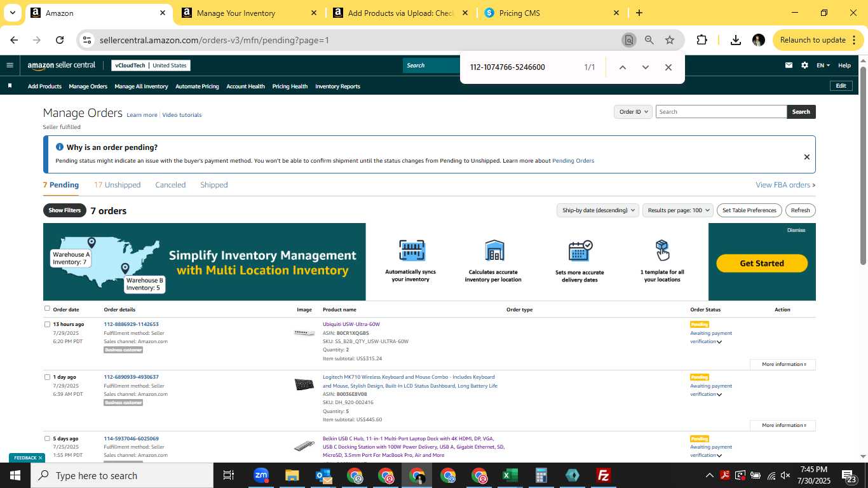Click the browser back arrow
Screen dimensions: 868x488
pos(14,40)
